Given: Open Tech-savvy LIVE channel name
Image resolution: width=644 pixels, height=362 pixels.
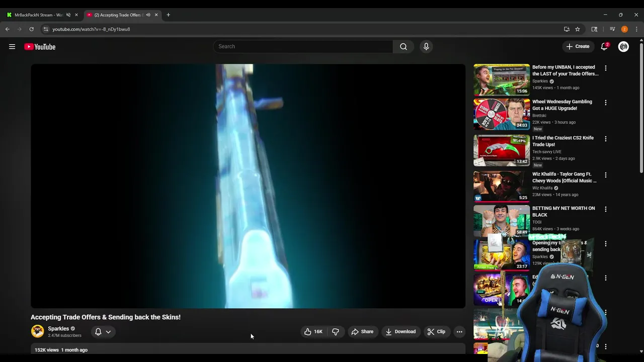Looking at the screenshot, I should (547, 152).
